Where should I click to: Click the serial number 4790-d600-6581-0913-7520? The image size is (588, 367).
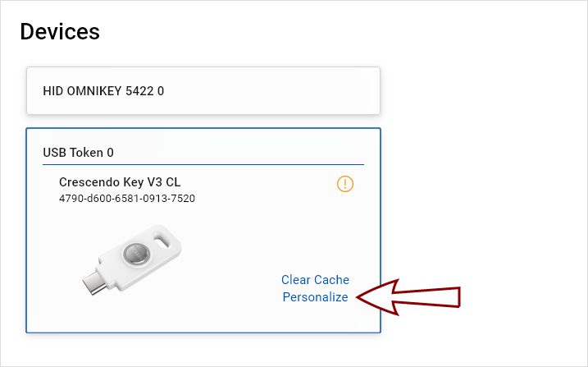(x=127, y=198)
